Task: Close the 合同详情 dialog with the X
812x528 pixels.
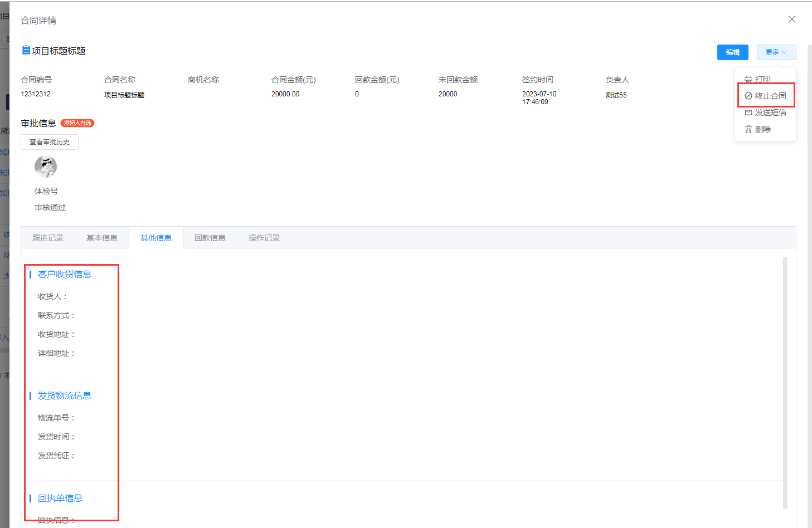Action: 791,19
